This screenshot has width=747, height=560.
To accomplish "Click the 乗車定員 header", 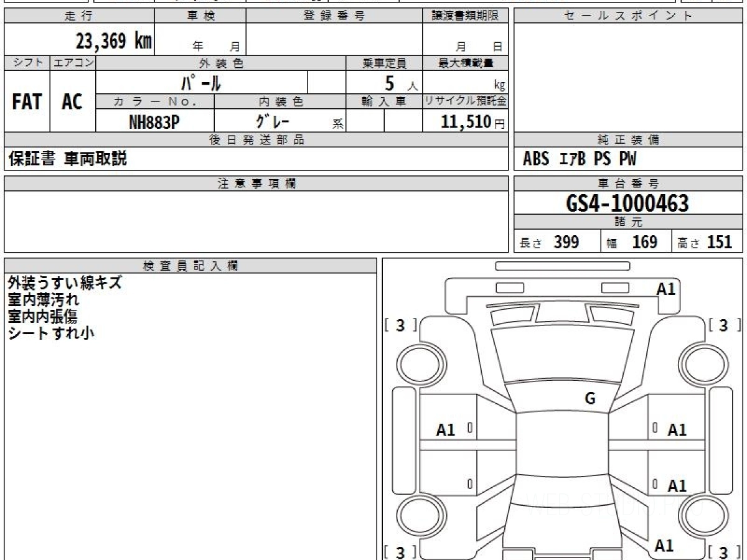I will pyautogui.click(x=384, y=63).
